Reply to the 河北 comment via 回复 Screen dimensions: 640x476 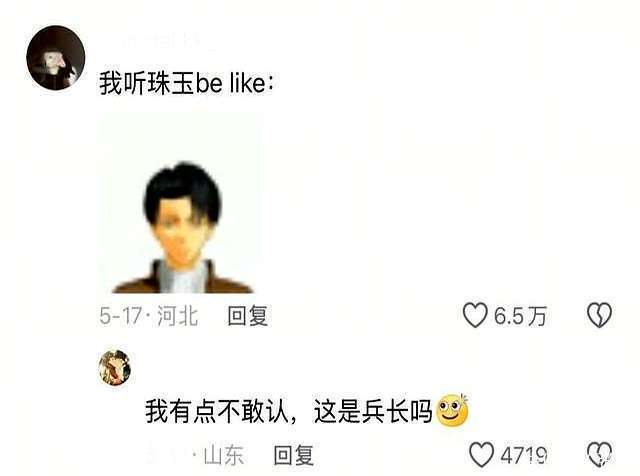(x=248, y=316)
